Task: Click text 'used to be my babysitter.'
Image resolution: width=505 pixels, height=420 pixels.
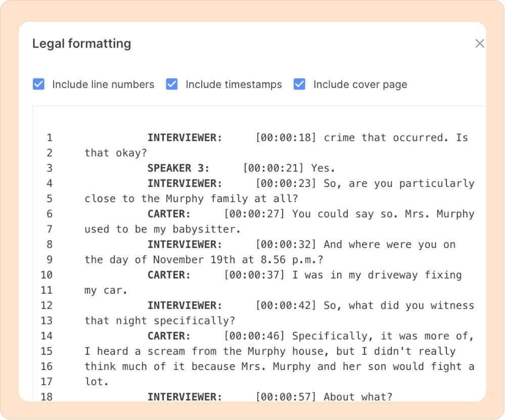Action: [x=163, y=229]
